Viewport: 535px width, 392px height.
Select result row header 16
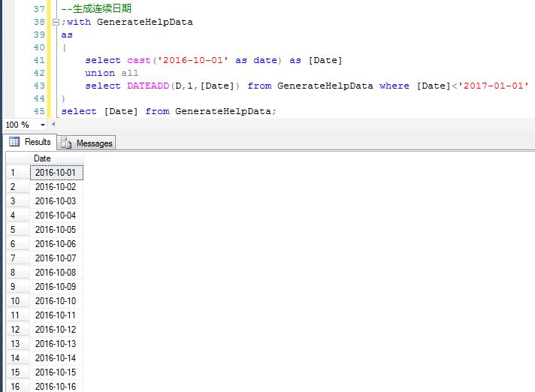point(18,386)
